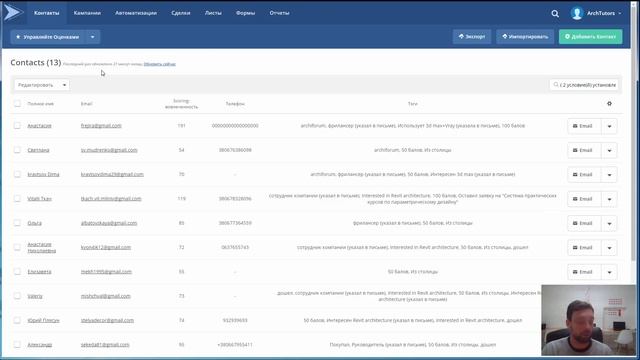640x360 pixels.
Task: Click Email button in Vitalii Ткач row
Action: coord(584,199)
